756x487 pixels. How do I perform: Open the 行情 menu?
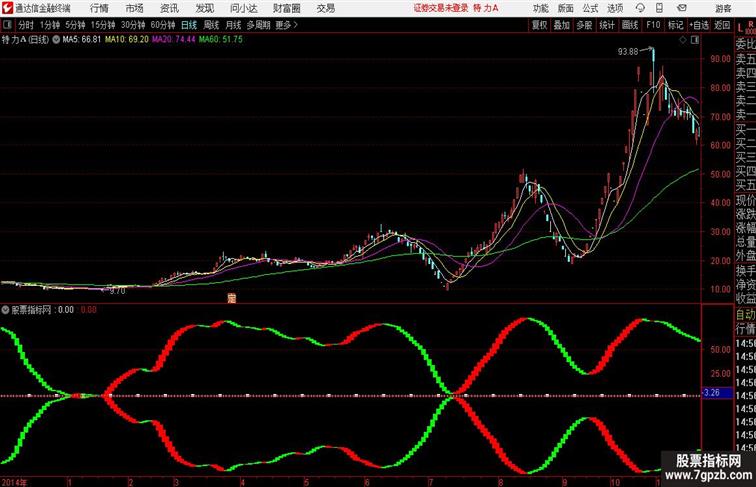pyautogui.click(x=99, y=8)
